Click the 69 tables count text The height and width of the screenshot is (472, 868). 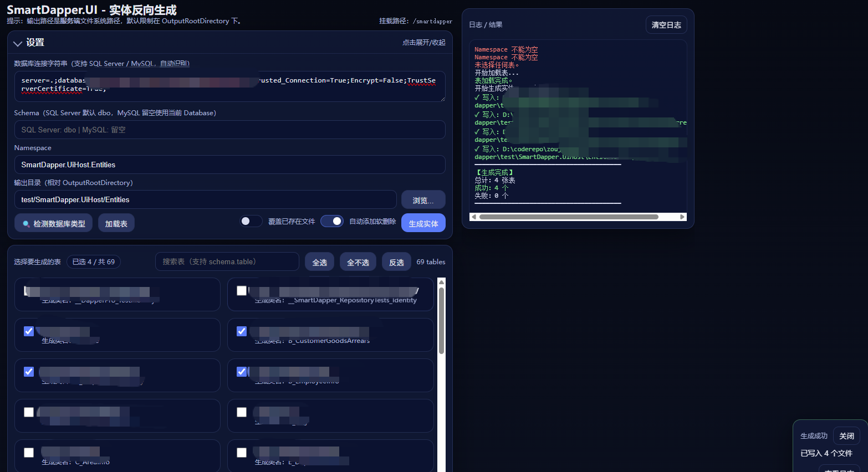(431, 262)
